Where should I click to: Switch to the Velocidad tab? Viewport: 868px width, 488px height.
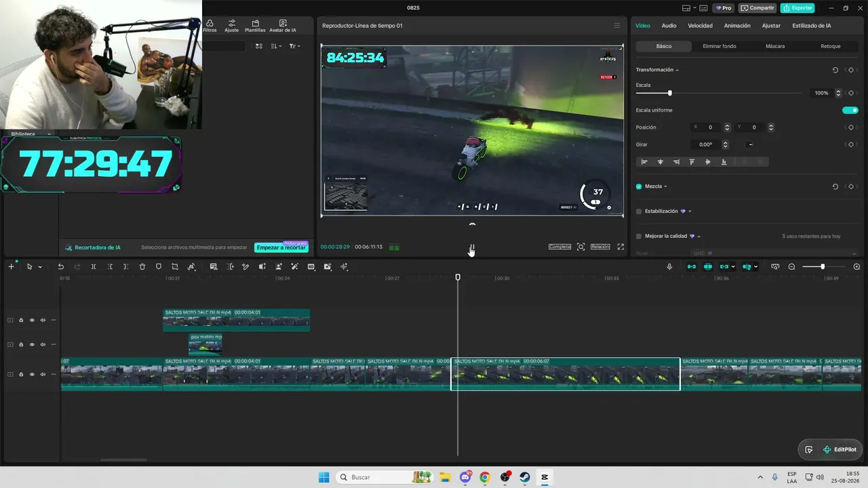point(700,26)
